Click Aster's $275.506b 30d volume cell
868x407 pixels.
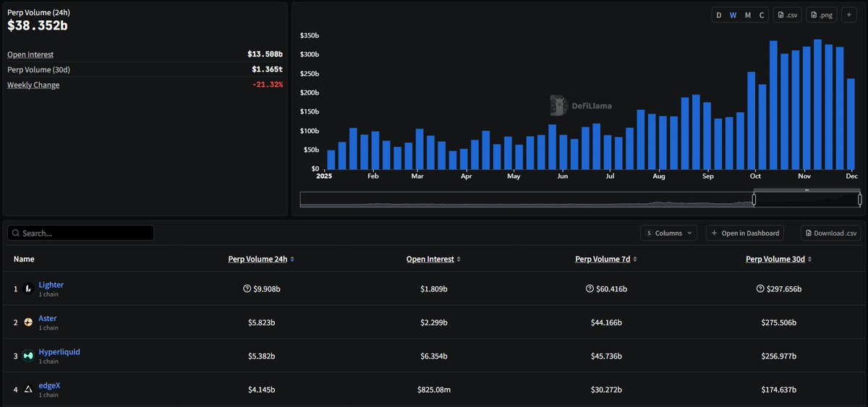coord(778,322)
